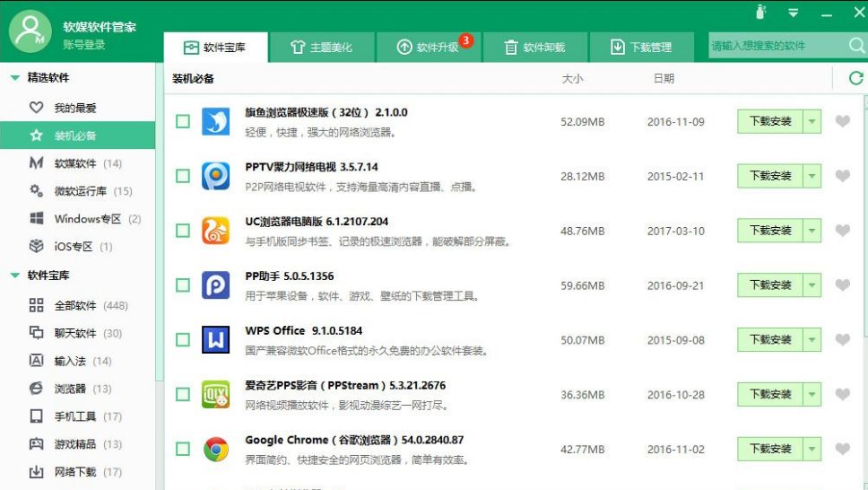Click the search magnifier icon
868x490 pixels.
[x=856, y=46]
